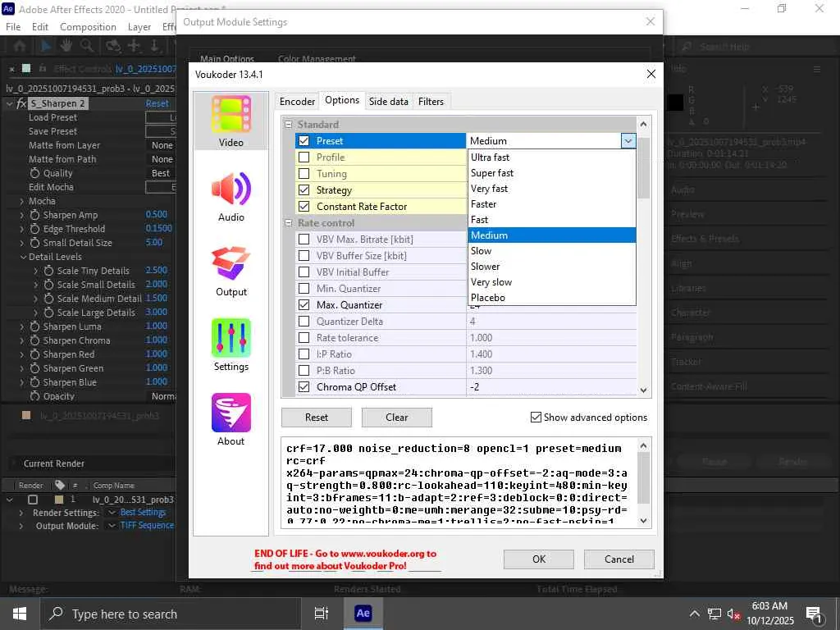Click the muted volume tray icon
The width and height of the screenshot is (840, 630).
click(733, 614)
